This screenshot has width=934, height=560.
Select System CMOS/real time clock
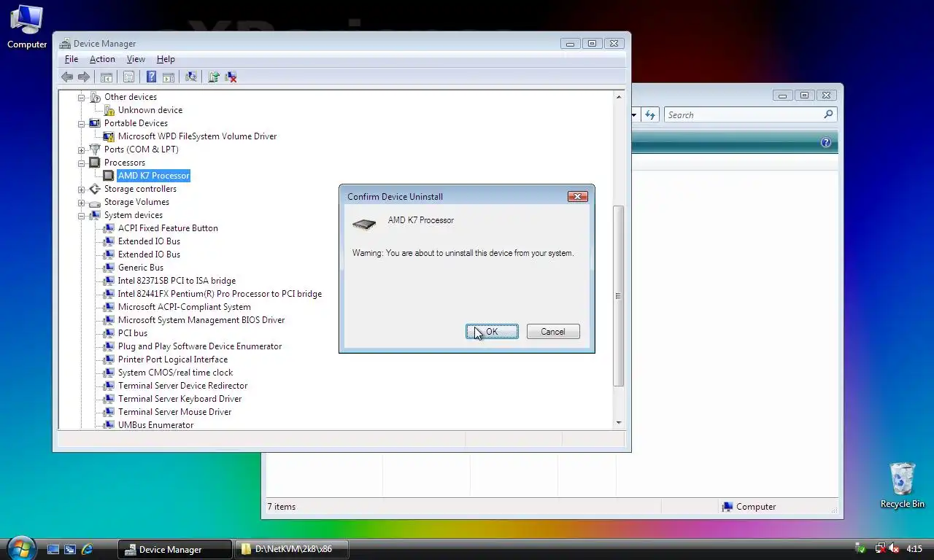pos(176,373)
